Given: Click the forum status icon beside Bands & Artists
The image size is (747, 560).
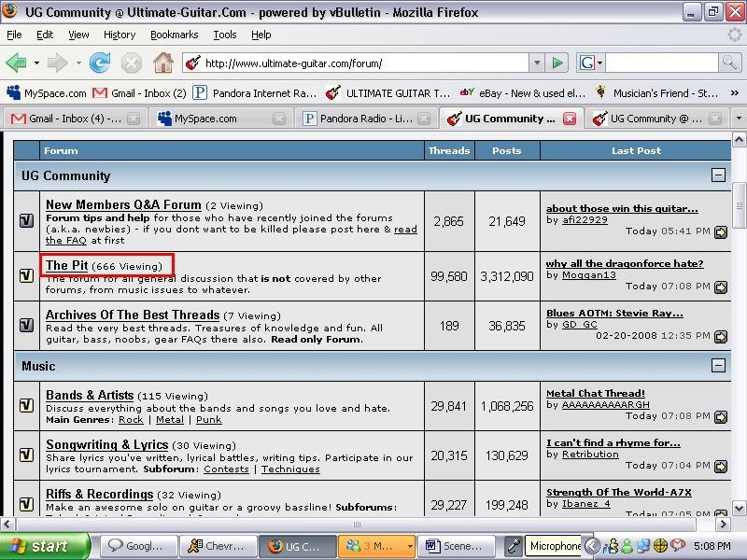Looking at the screenshot, I should tap(27, 405).
